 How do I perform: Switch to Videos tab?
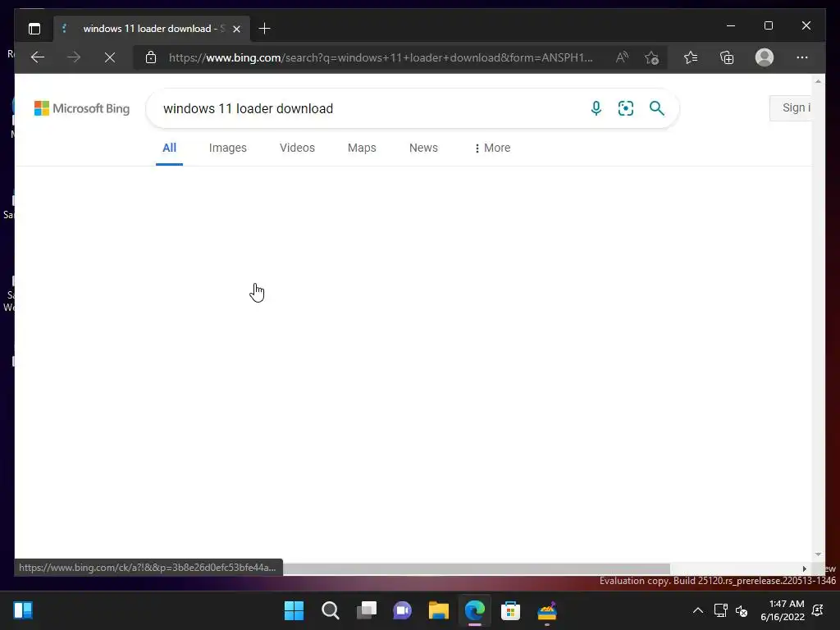point(297,148)
